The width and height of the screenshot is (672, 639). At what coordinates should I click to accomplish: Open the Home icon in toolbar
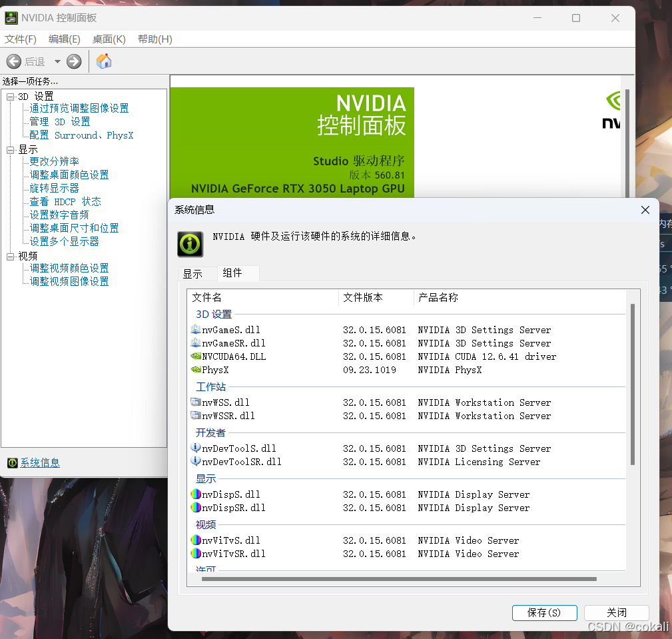tap(104, 61)
